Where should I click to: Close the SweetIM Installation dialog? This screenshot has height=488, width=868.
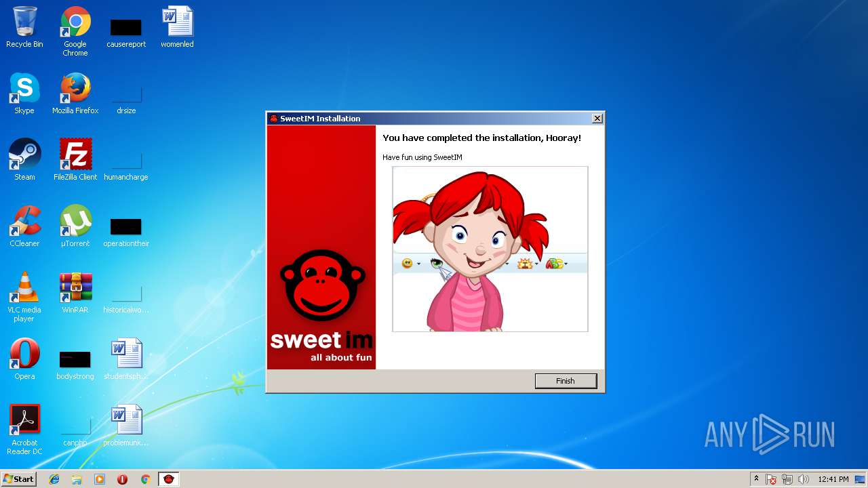click(x=597, y=119)
